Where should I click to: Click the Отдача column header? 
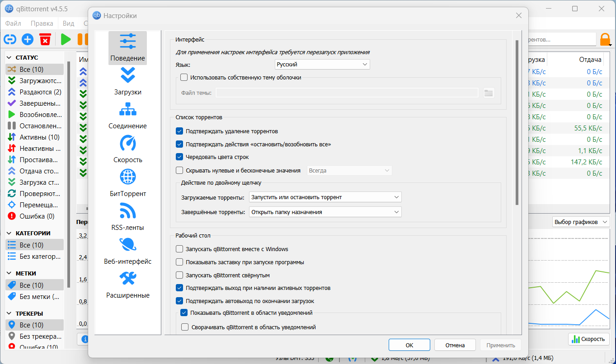[x=590, y=60]
